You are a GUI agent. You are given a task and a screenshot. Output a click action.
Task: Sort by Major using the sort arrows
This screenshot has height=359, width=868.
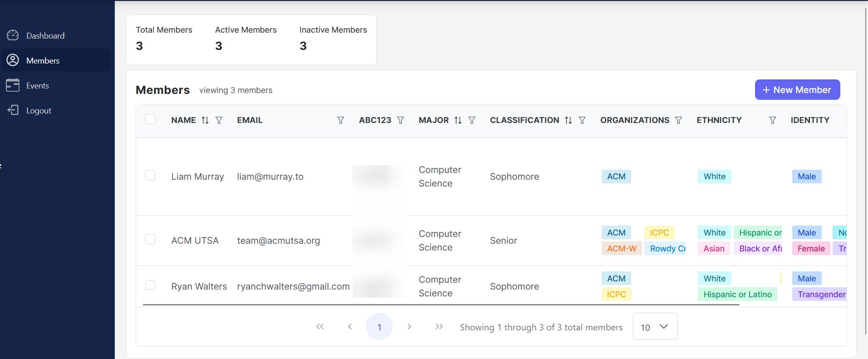[x=458, y=120]
